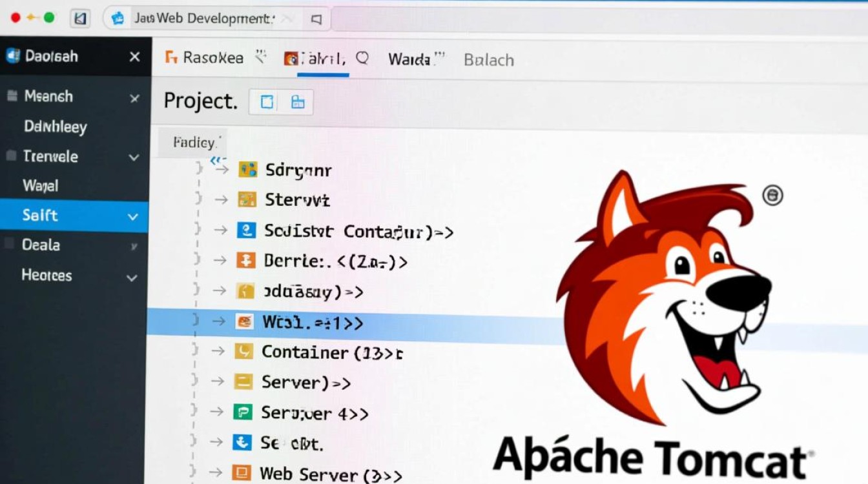Click the first icon next to Project heading

(x=267, y=102)
